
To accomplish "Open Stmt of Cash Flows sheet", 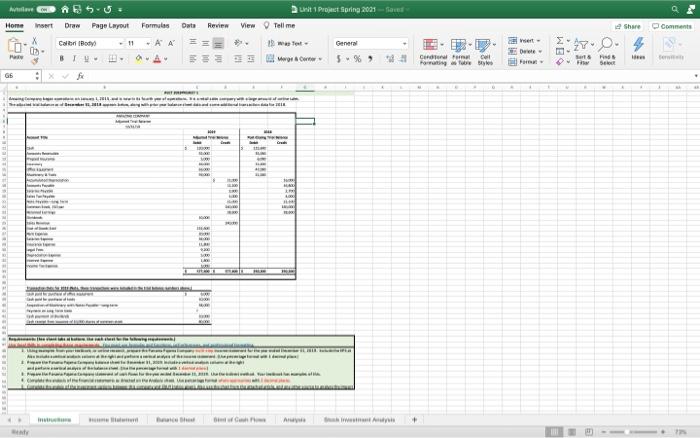I will (240, 420).
